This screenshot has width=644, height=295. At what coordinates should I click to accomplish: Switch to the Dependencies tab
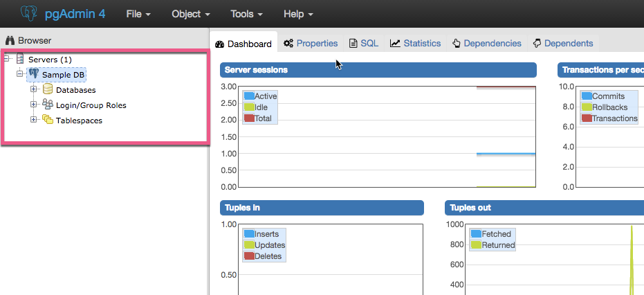[x=487, y=43]
